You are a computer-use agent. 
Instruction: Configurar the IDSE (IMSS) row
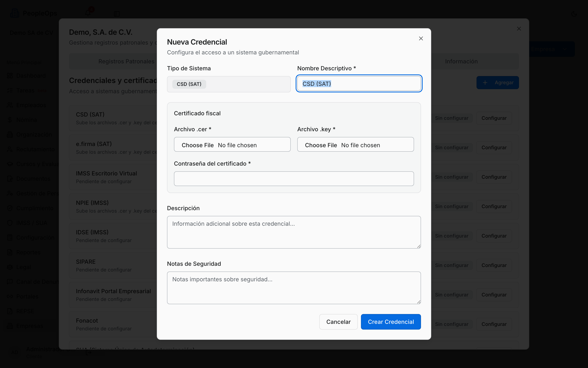click(x=494, y=236)
